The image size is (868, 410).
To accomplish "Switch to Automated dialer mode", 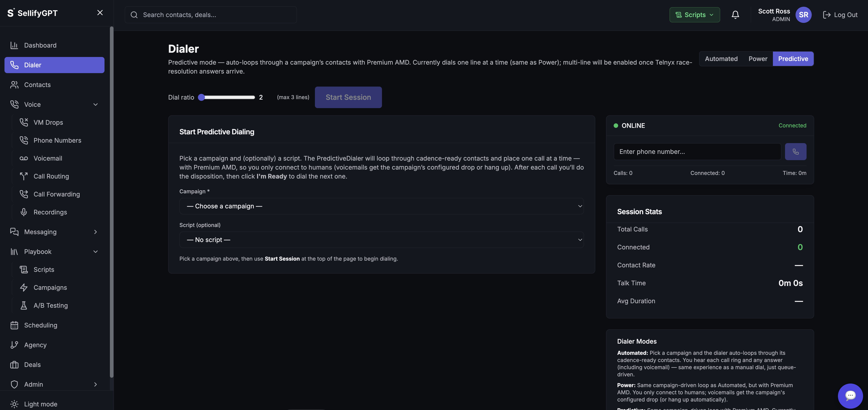I will point(721,59).
